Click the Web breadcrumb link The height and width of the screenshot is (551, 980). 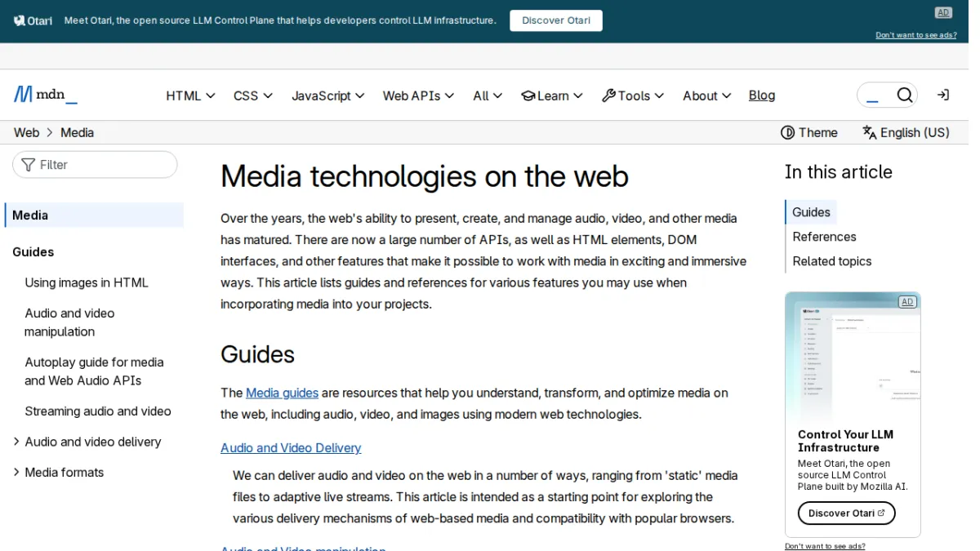26,132
